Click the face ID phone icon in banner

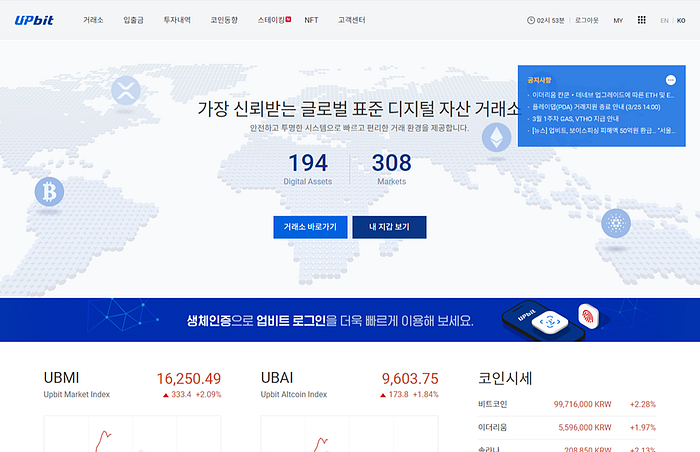(549, 322)
